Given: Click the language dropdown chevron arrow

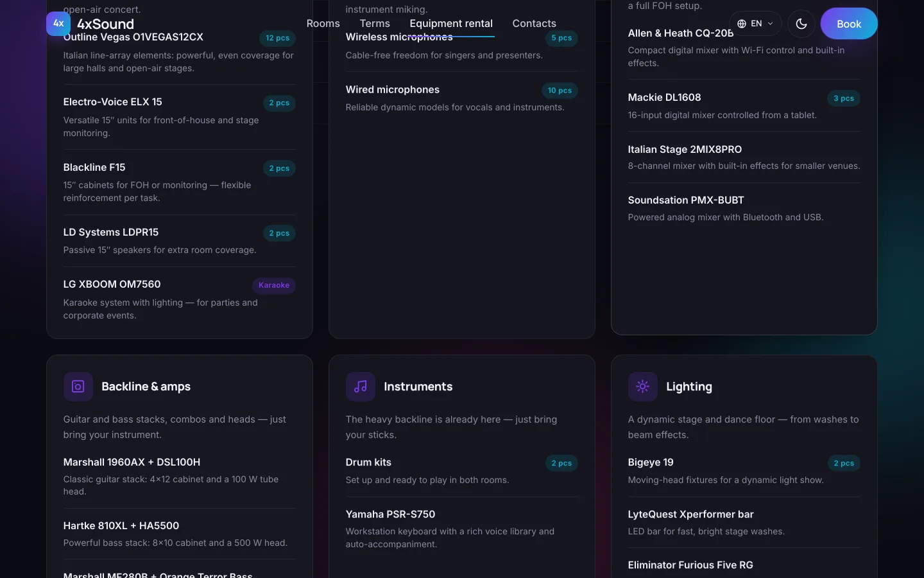Looking at the screenshot, I should (771, 24).
